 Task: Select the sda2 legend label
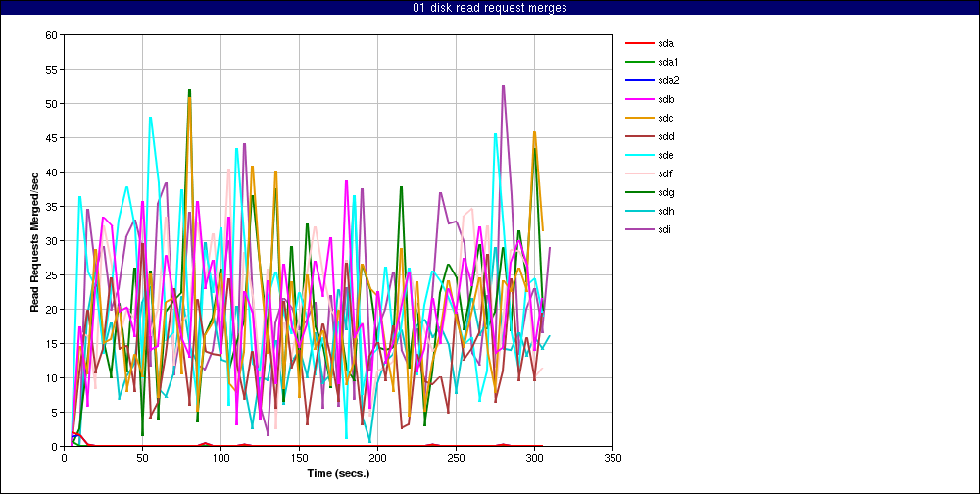[668, 80]
